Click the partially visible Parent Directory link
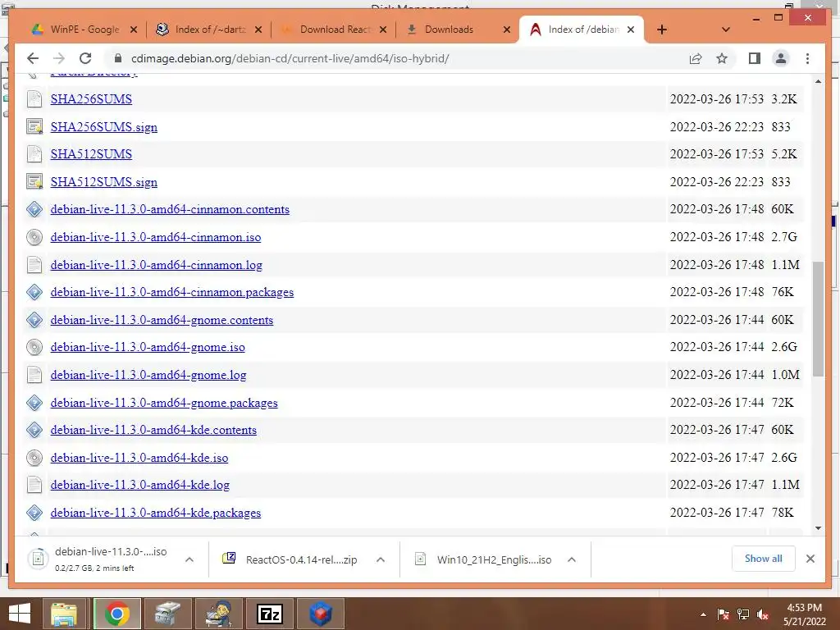Viewport: 840px width, 630px height. point(94,73)
